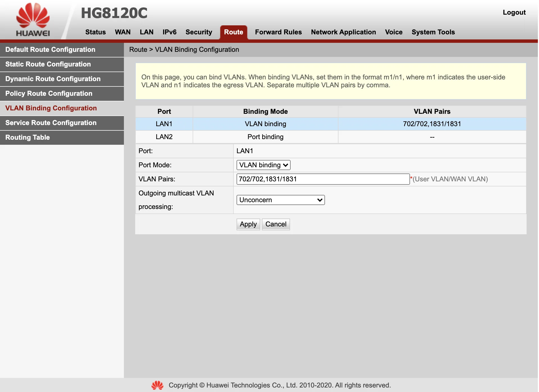Click Cancel to discard changes
Viewport: 539px width, 392px height.
tap(276, 224)
